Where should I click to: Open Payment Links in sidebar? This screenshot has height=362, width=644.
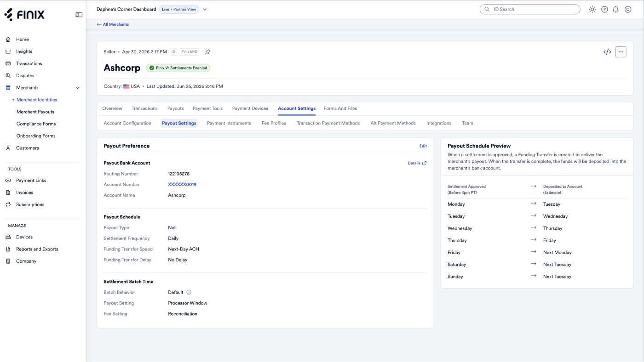coord(31,181)
